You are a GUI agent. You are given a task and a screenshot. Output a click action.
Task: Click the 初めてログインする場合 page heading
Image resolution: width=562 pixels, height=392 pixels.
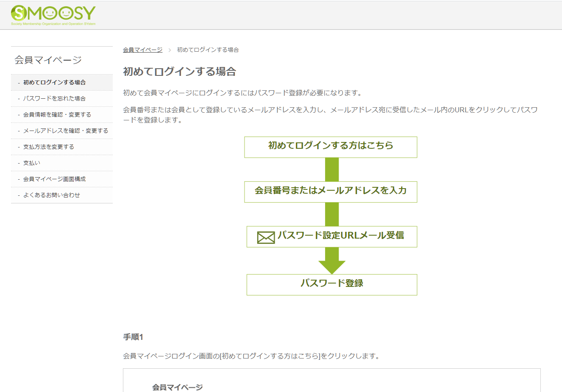pyautogui.click(x=179, y=72)
